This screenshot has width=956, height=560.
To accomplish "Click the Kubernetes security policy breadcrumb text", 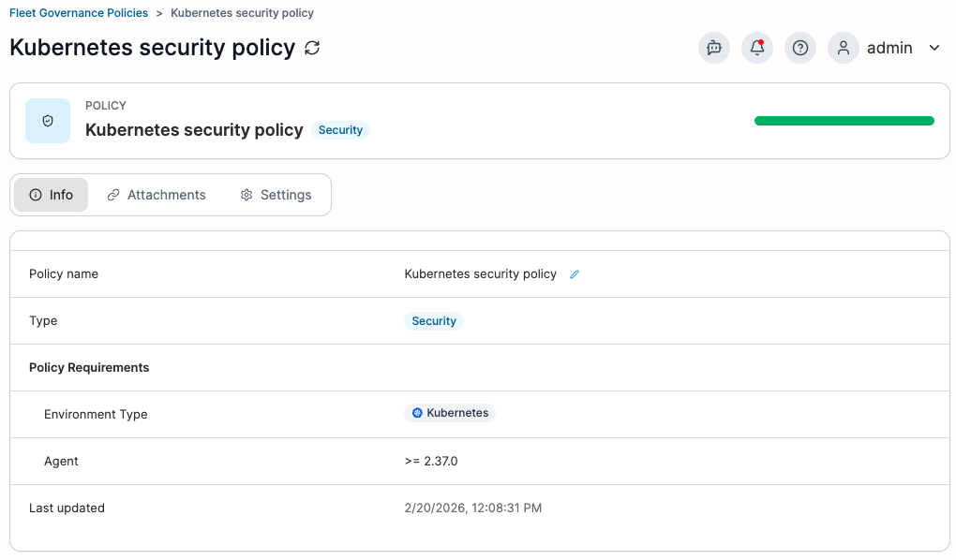I will coord(242,13).
